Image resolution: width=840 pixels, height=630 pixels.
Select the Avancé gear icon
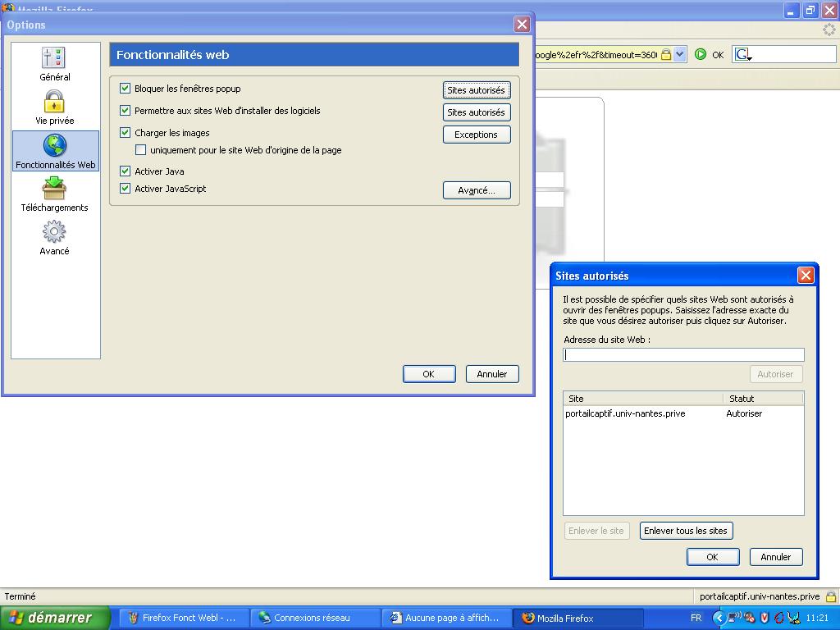pos(54,238)
